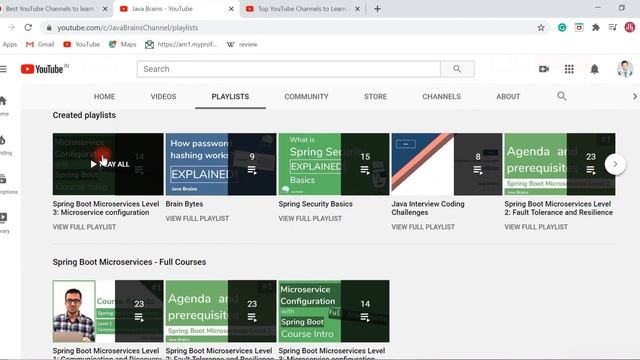
Task: Open Library in the sidebar
Action: point(4,222)
